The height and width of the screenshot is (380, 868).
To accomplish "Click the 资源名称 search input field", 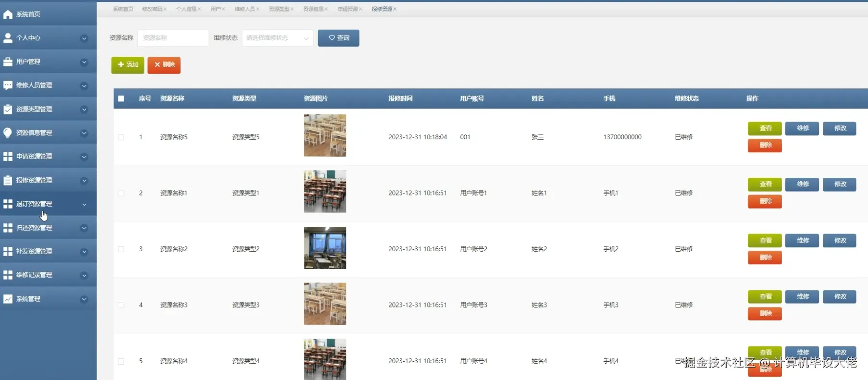I will point(173,38).
